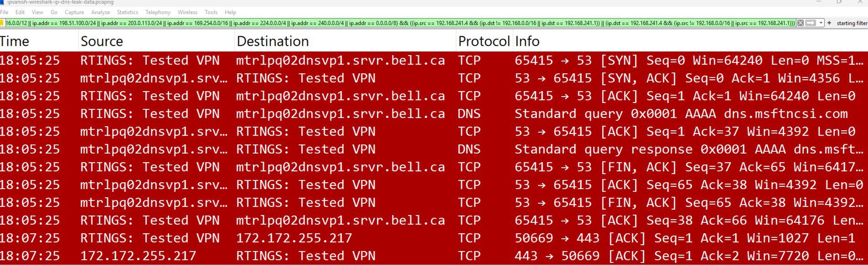Add a filter button with plus icon
868x265 pixels.
(x=829, y=23)
